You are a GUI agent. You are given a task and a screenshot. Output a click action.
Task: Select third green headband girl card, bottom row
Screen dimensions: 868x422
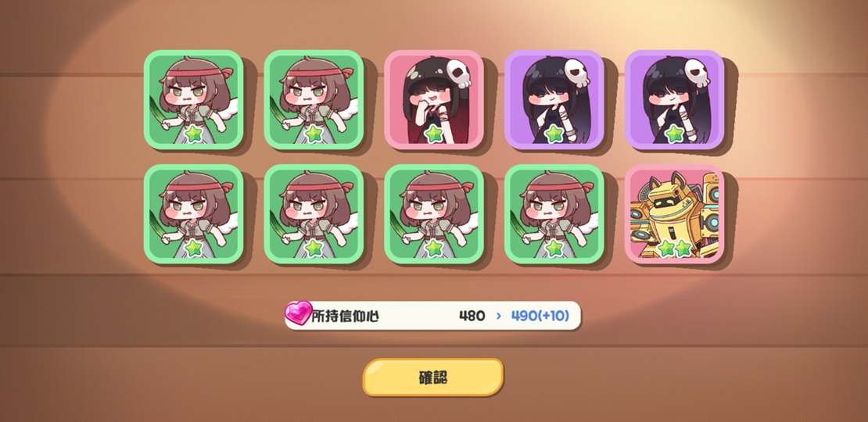tap(433, 213)
